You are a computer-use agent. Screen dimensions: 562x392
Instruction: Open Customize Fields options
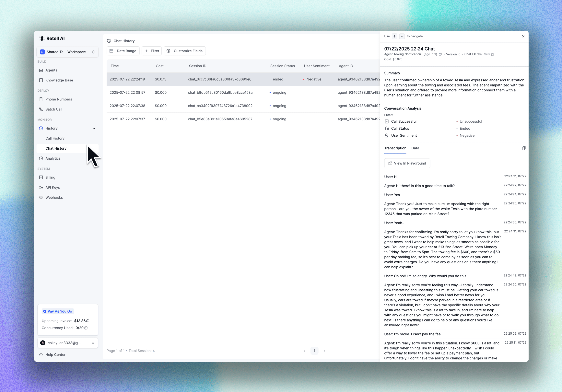click(x=185, y=51)
